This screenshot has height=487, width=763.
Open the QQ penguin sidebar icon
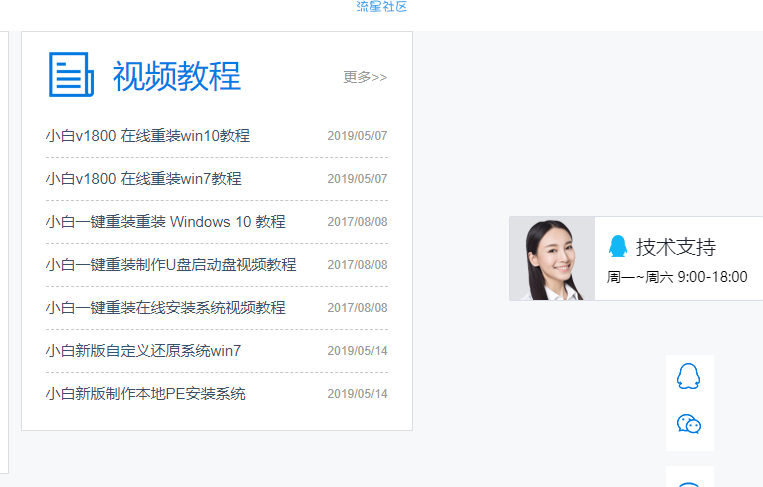pos(689,376)
